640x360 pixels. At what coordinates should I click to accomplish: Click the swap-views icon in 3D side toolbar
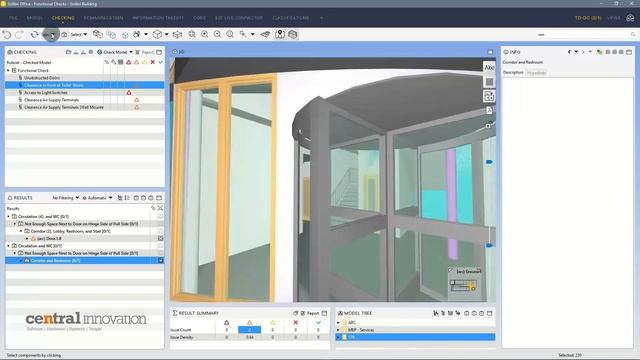(x=489, y=96)
